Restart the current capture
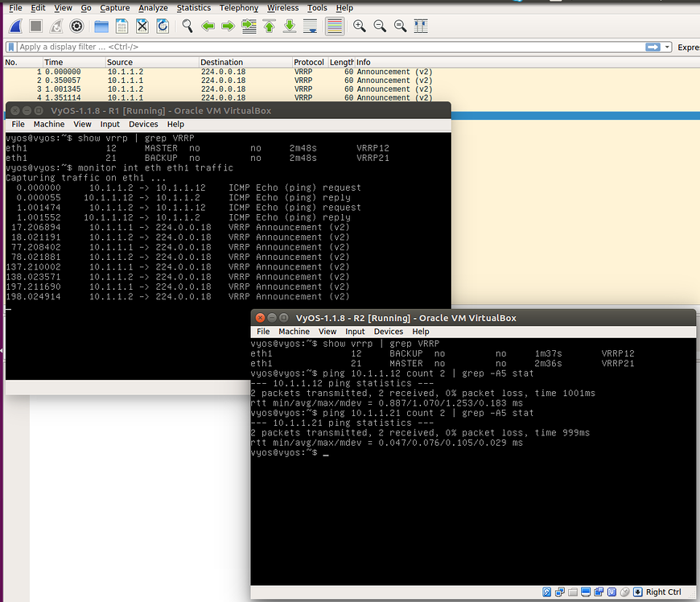The height and width of the screenshot is (602, 700). tap(55, 26)
